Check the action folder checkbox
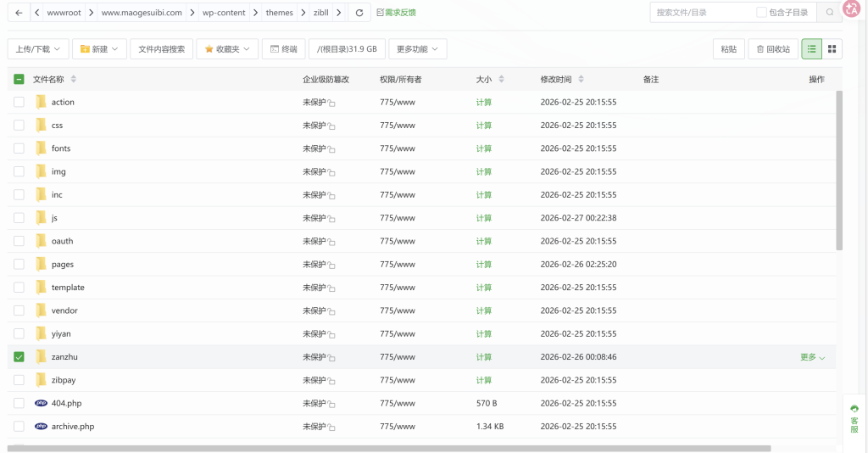This screenshot has width=868, height=453. (x=19, y=102)
